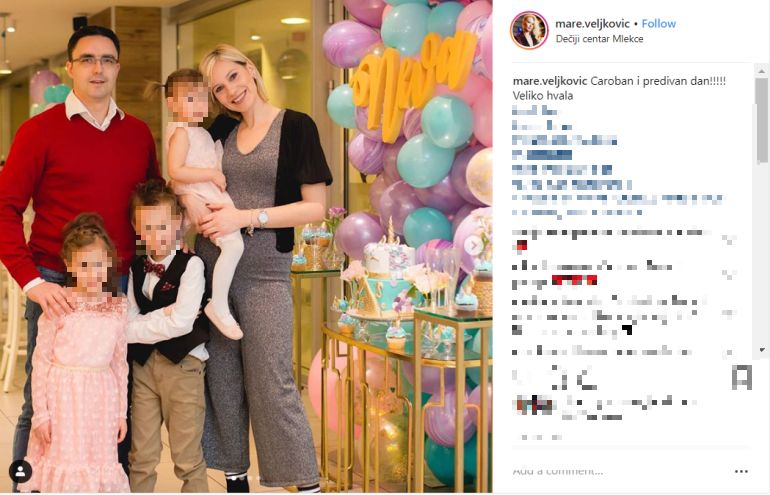
Task: Open the mare.veljkovic profile avatar
Action: (x=529, y=30)
